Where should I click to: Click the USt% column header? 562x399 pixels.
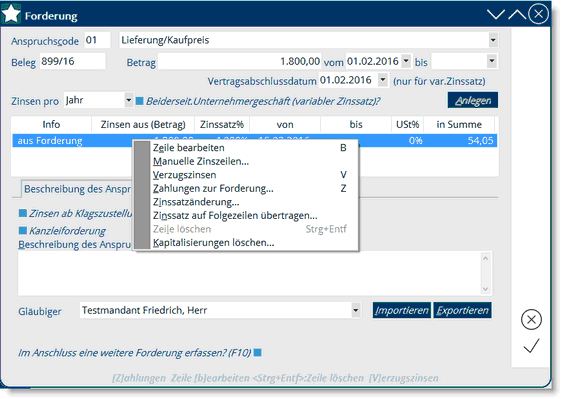[x=407, y=124]
